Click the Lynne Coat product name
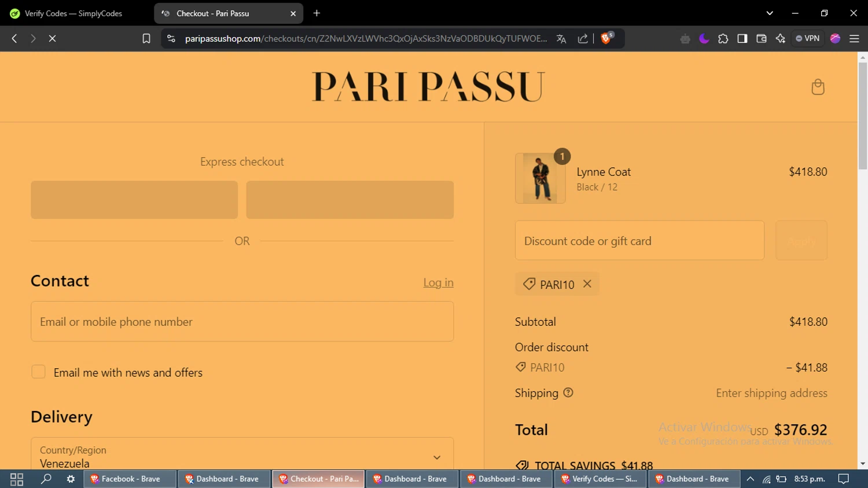The width and height of the screenshot is (868, 488). pyautogui.click(x=604, y=172)
